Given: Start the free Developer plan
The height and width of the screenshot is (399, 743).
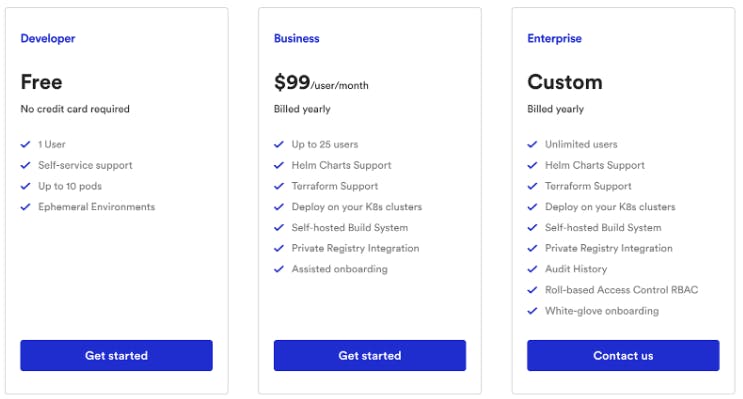Looking at the screenshot, I should [x=116, y=355].
